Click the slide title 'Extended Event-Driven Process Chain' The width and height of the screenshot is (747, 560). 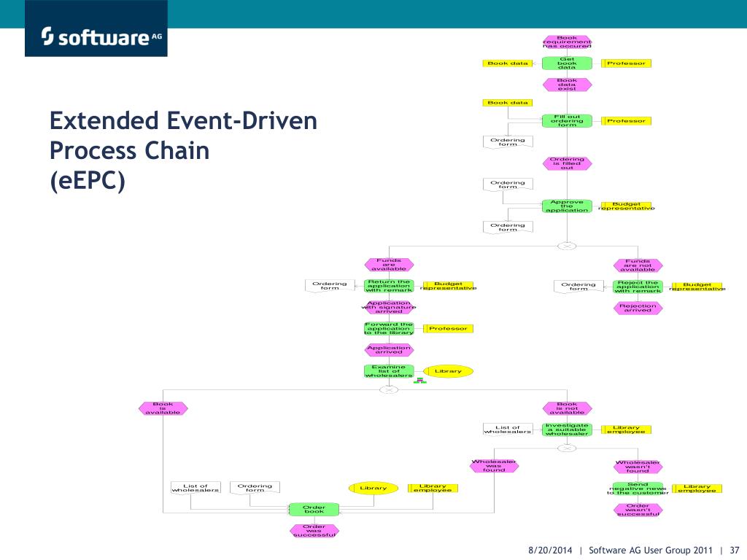coord(183,136)
